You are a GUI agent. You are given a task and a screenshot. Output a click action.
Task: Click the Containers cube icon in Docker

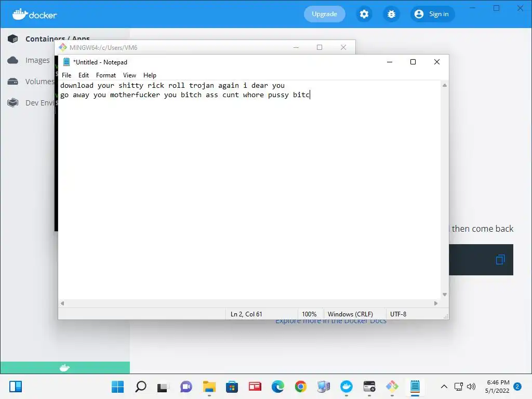13,38
